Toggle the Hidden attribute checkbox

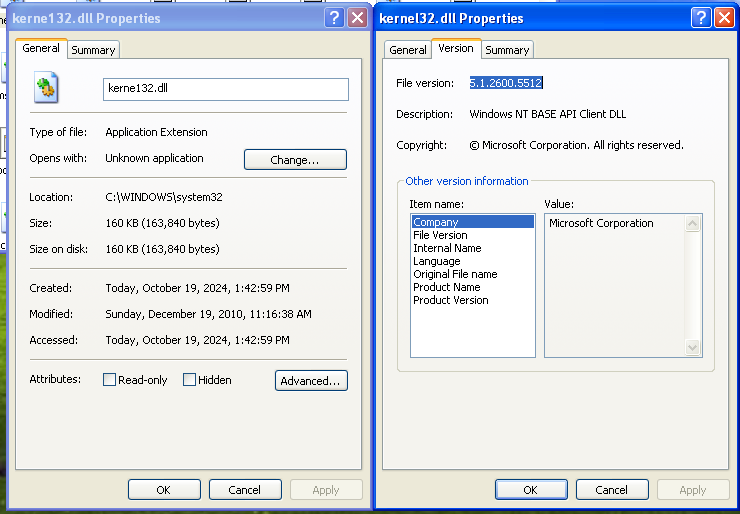[189, 380]
